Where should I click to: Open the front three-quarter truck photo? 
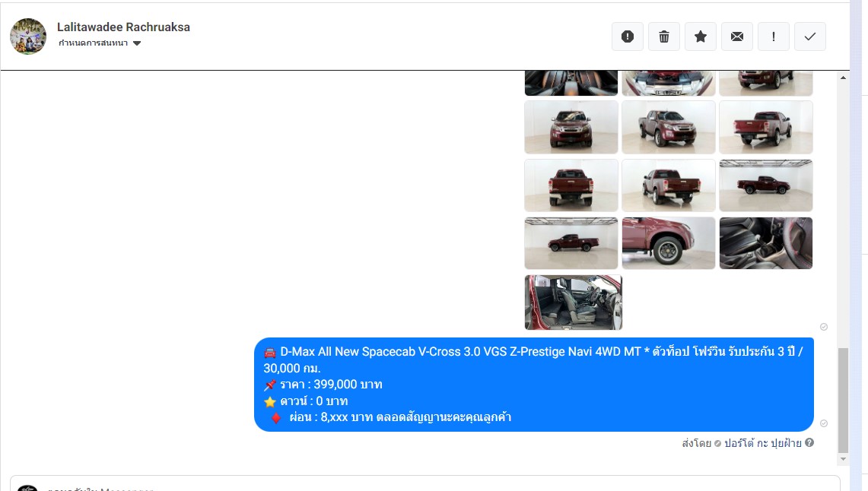669,127
